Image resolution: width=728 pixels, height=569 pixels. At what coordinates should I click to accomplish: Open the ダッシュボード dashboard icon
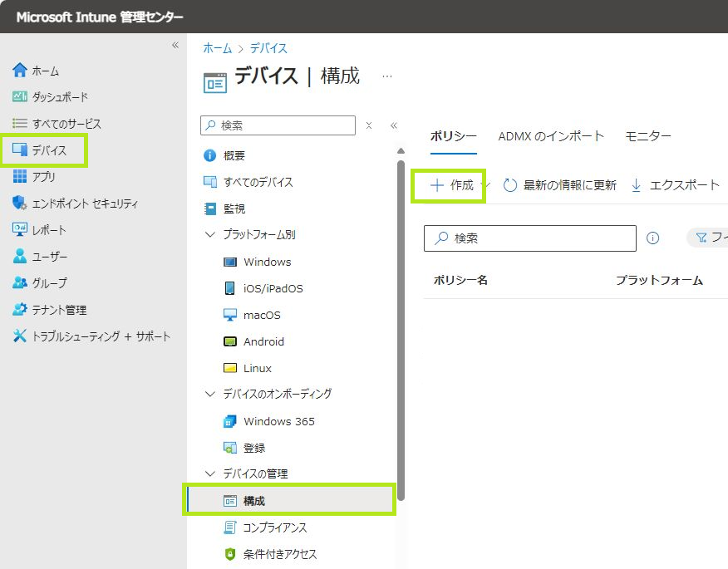(19, 96)
